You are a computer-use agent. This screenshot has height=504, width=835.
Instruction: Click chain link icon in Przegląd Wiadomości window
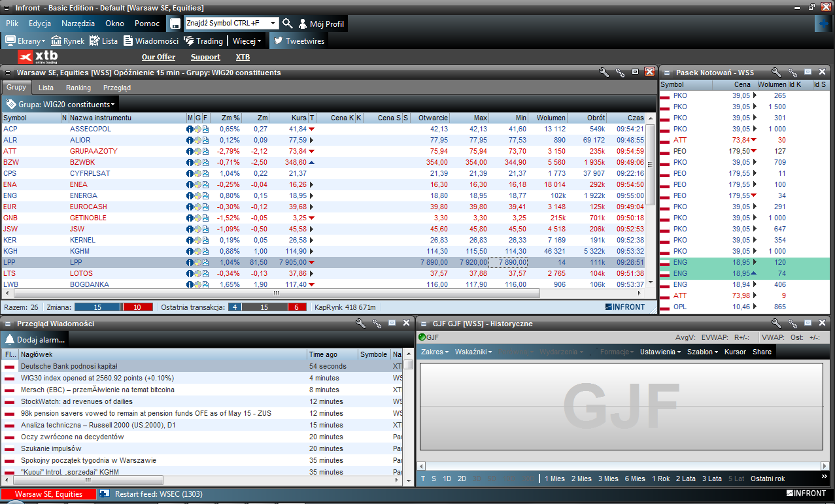tap(377, 323)
